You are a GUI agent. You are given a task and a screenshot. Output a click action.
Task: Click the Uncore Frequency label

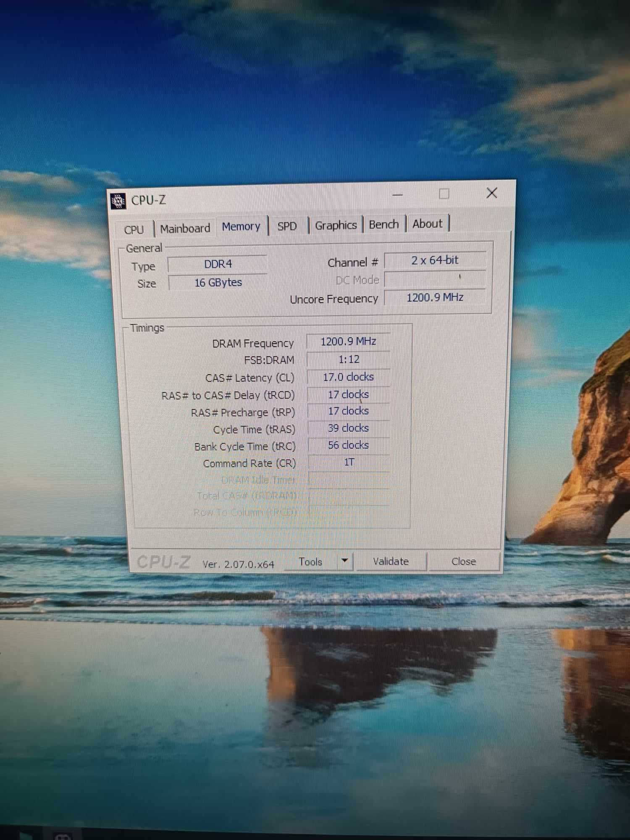click(334, 299)
